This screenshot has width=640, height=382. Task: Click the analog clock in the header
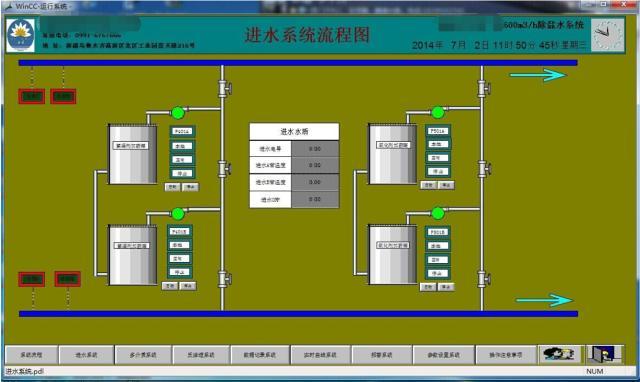608,35
